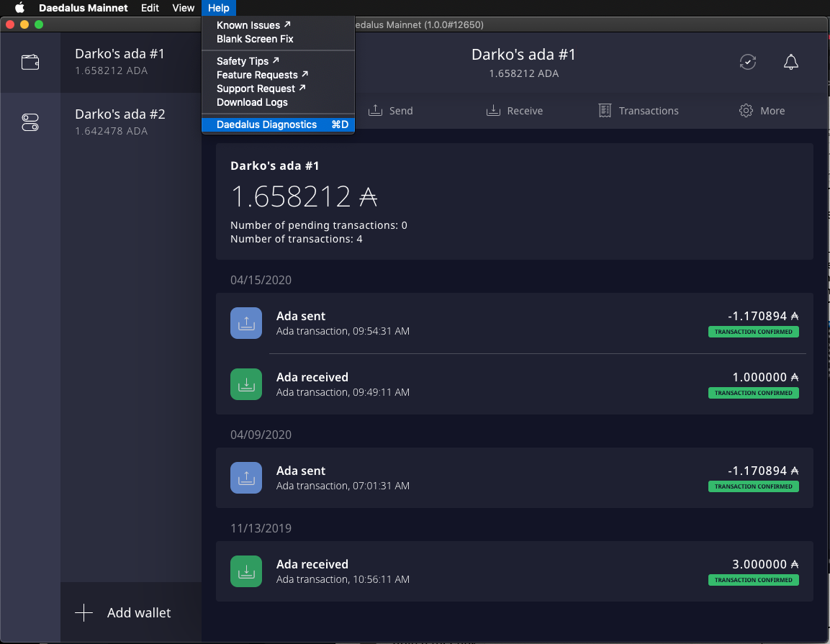Open the Apple menu
The height and width of the screenshot is (644, 830).
(x=19, y=8)
